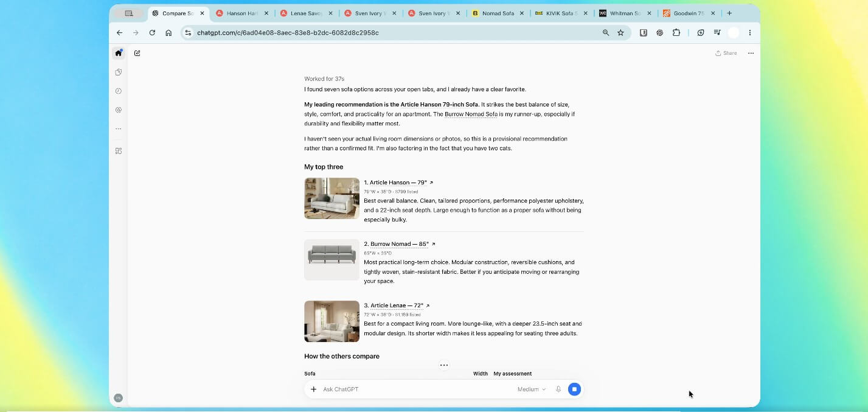Open the @ mentions icon in the sidebar
The height and width of the screenshot is (412, 868).
pyautogui.click(x=119, y=110)
